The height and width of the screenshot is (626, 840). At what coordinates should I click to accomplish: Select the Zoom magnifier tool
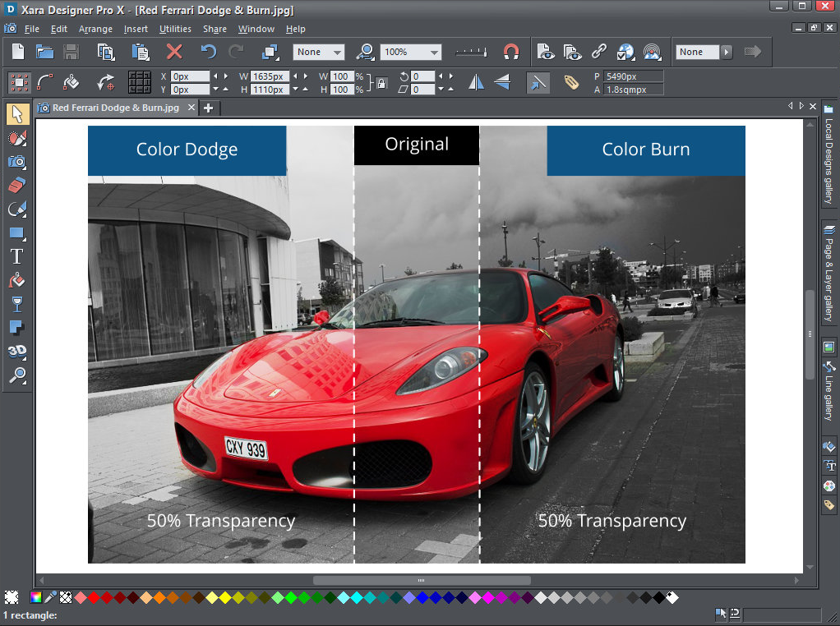(x=17, y=375)
